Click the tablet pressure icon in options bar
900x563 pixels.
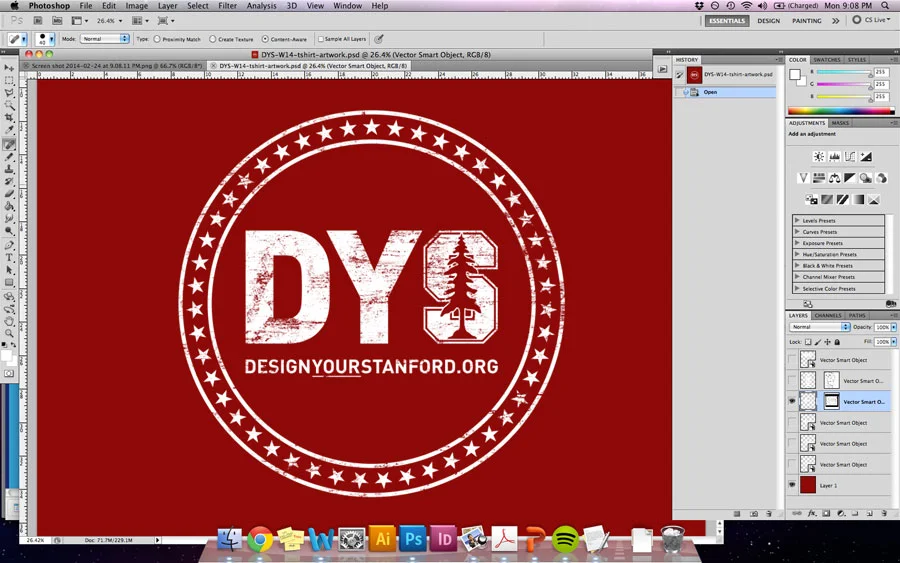point(379,39)
